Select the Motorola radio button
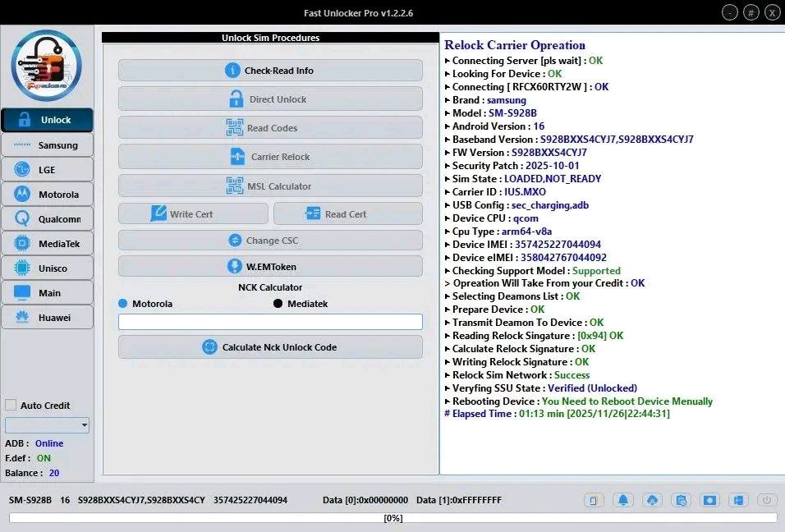Screen dimensions: 785x532 point(123,304)
